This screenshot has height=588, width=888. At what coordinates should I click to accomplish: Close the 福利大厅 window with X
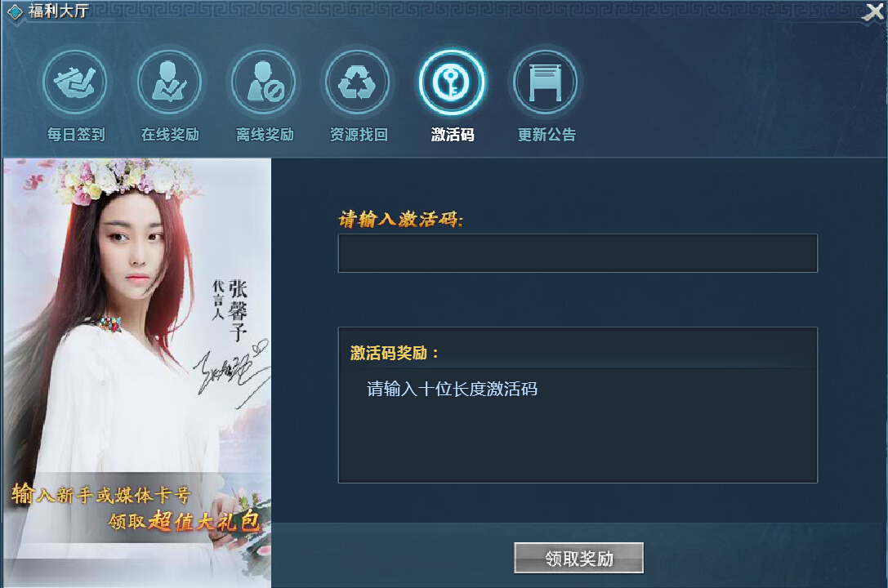[872, 12]
